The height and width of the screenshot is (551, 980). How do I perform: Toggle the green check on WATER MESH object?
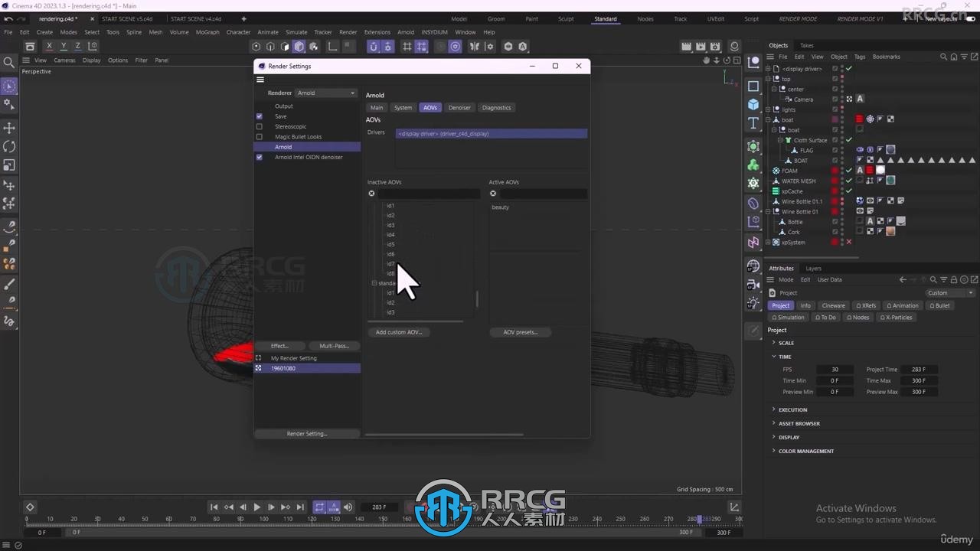tap(849, 181)
